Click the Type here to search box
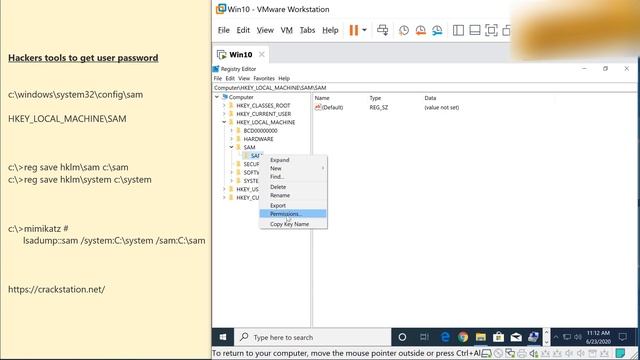This screenshot has height=360, width=640. 313,337
